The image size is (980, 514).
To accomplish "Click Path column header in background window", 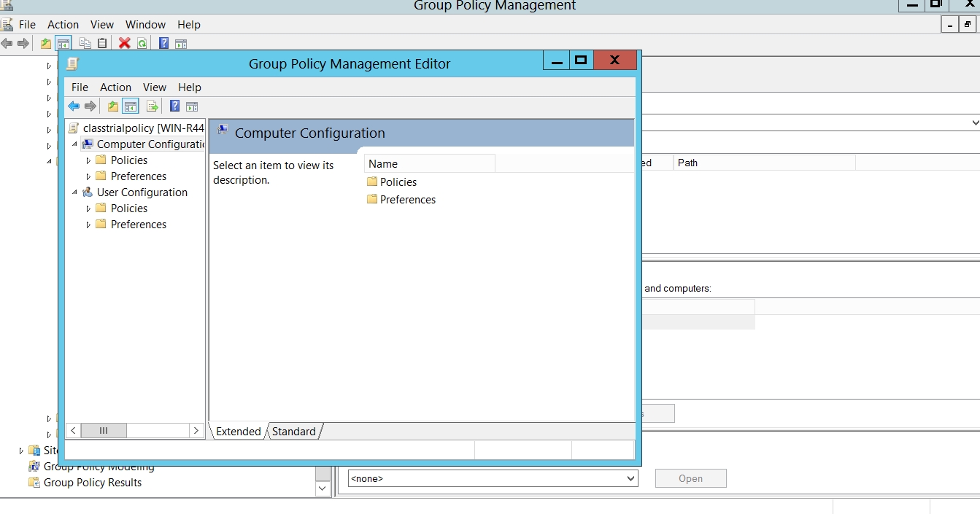I will pyautogui.click(x=764, y=163).
